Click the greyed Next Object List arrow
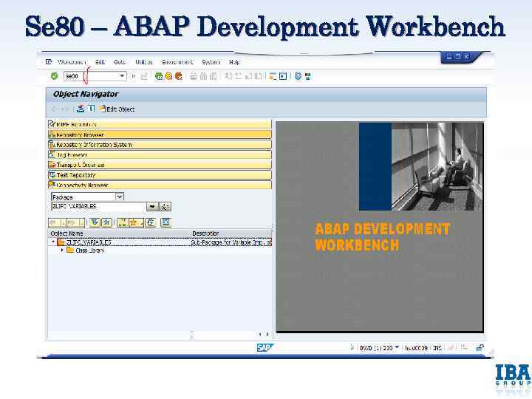Image resolution: width=532 pixels, height=399 pixels. click(72, 222)
